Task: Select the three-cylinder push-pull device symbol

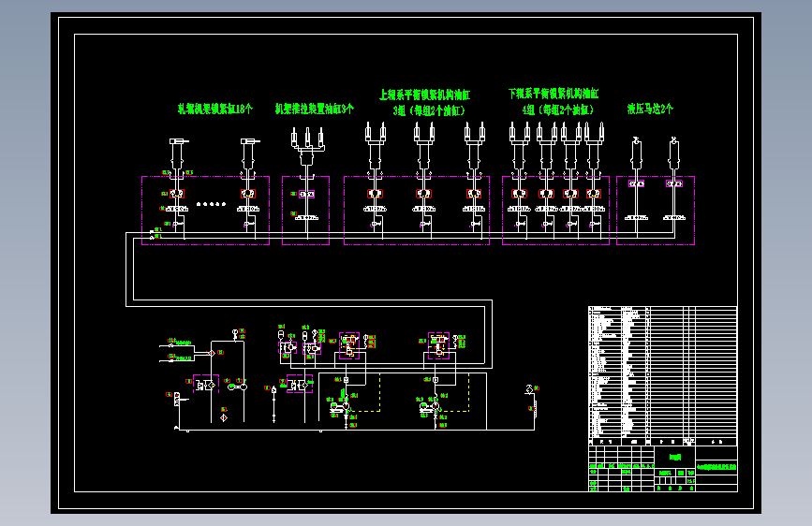Action: [x=307, y=148]
